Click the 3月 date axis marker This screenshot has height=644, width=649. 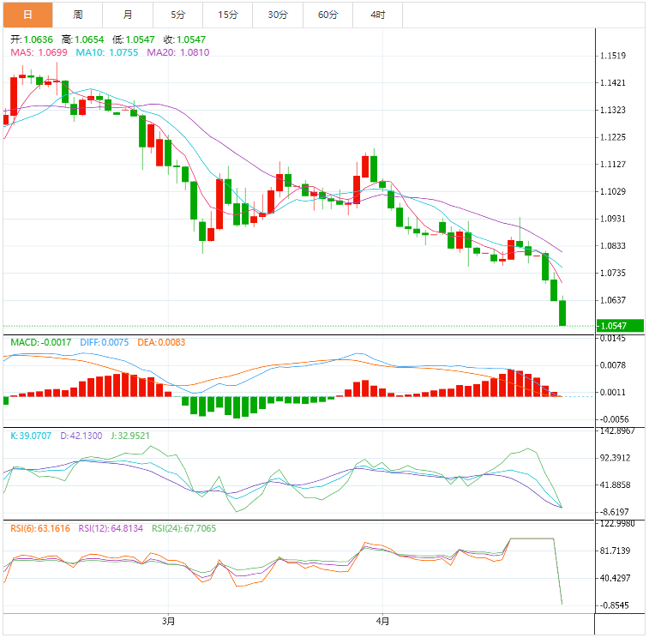[x=168, y=621]
